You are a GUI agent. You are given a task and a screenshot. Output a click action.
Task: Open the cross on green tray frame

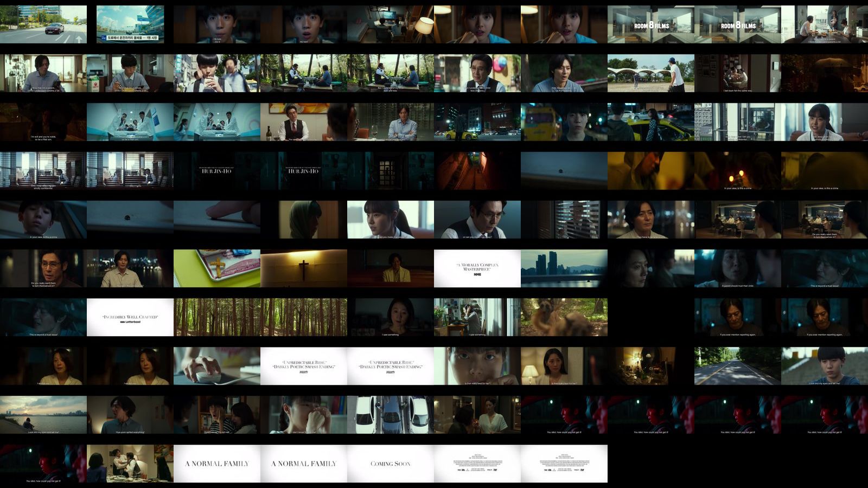coord(217,268)
